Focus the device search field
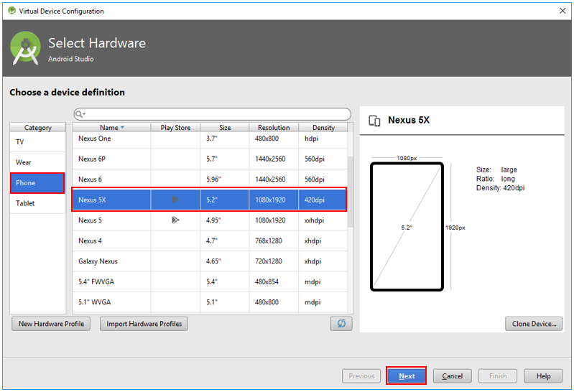Image resolution: width=574 pixels, height=392 pixels. pyautogui.click(x=213, y=114)
